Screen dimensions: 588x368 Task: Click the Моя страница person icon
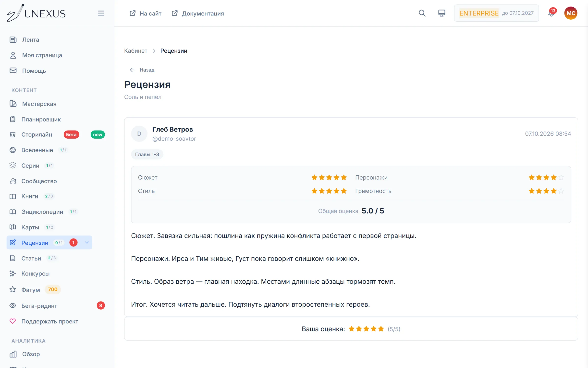click(x=13, y=55)
